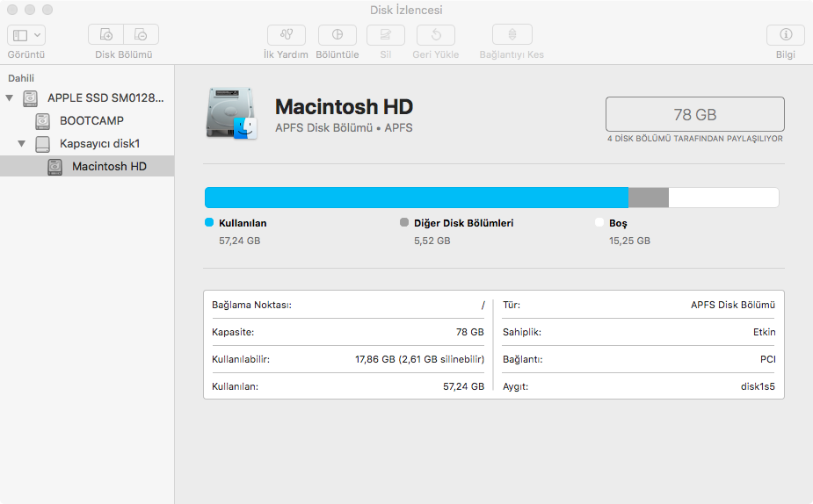Click the gray Diğer Disk Bölümleri legend dot
Viewport: 813px width, 504px height.
[x=404, y=222]
